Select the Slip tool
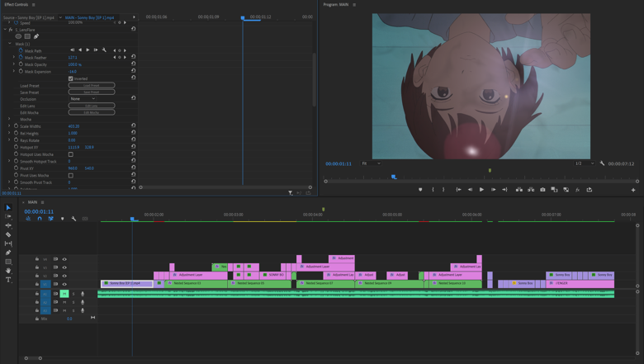 (x=8, y=243)
